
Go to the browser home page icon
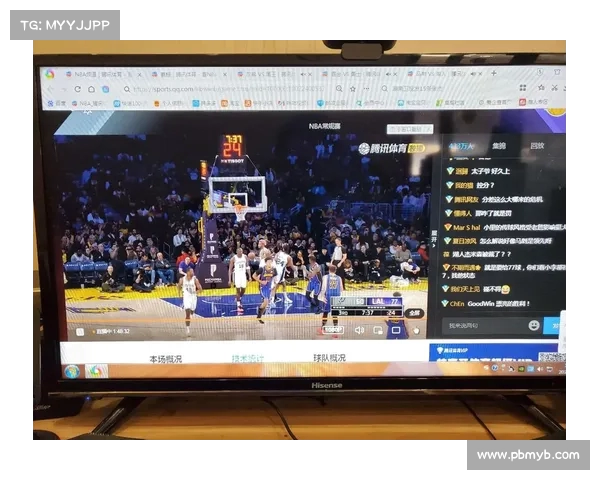tap(91, 89)
